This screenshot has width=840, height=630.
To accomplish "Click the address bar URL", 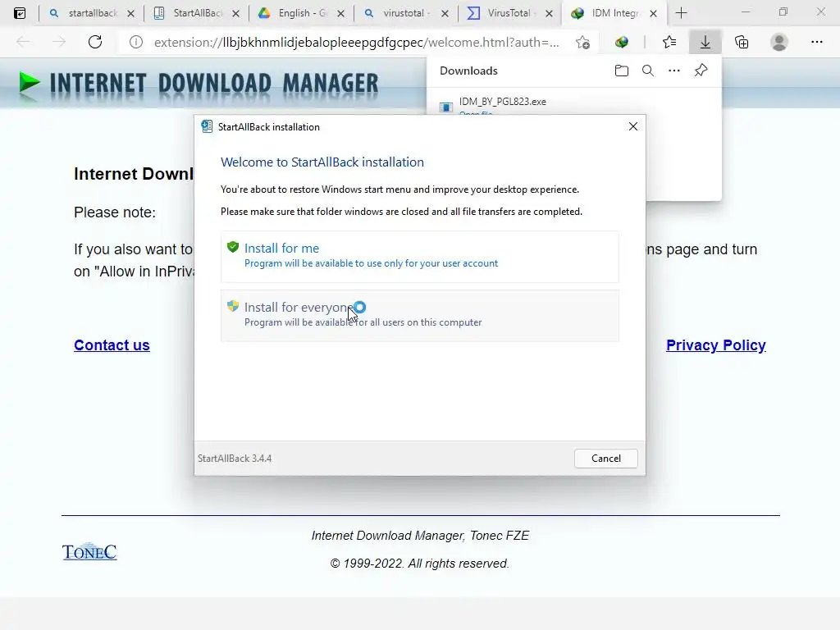I will (x=356, y=43).
